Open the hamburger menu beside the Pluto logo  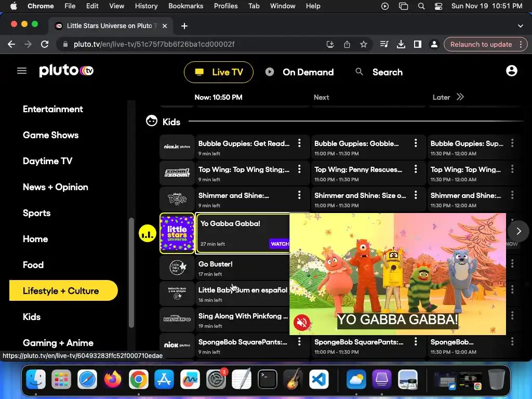click(22, 71)
